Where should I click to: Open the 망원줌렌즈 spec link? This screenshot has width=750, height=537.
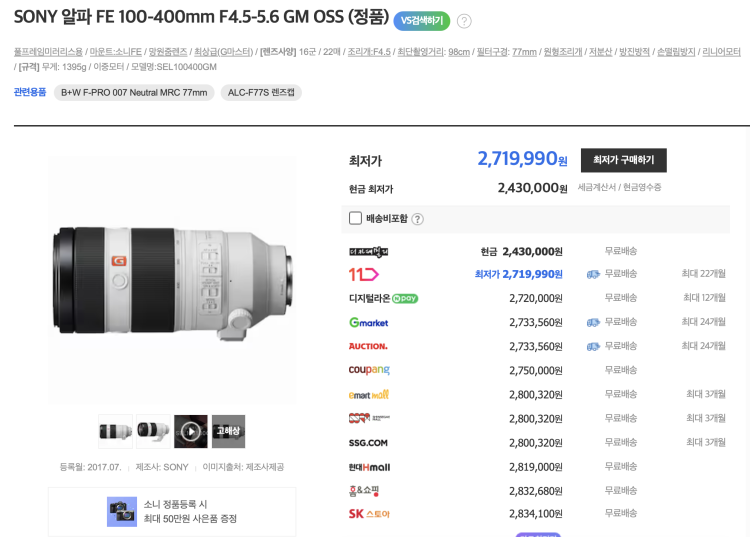168,52
